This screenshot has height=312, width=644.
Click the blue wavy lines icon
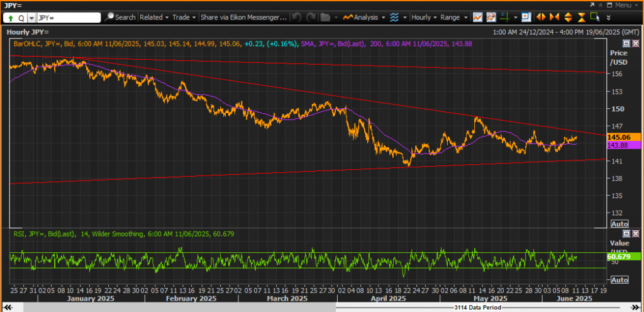click(x=394, y=17)
